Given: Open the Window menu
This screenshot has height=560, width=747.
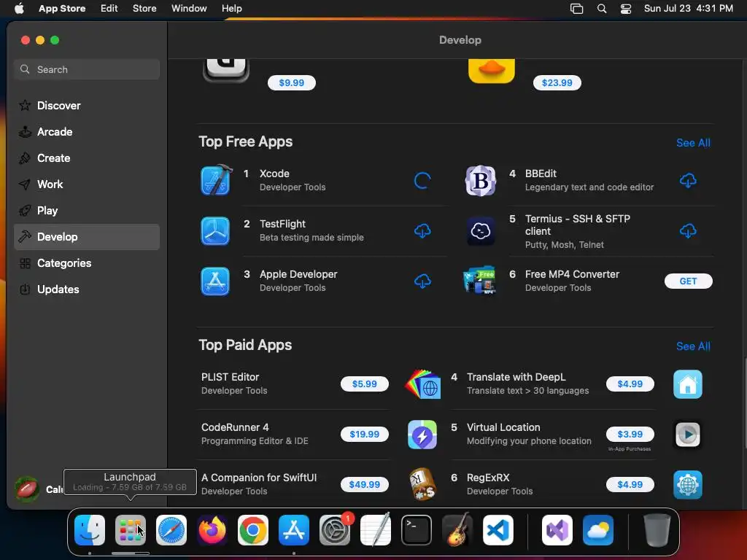Looking at the screenshot, I should pyautogui.click(x=189, y=9).
